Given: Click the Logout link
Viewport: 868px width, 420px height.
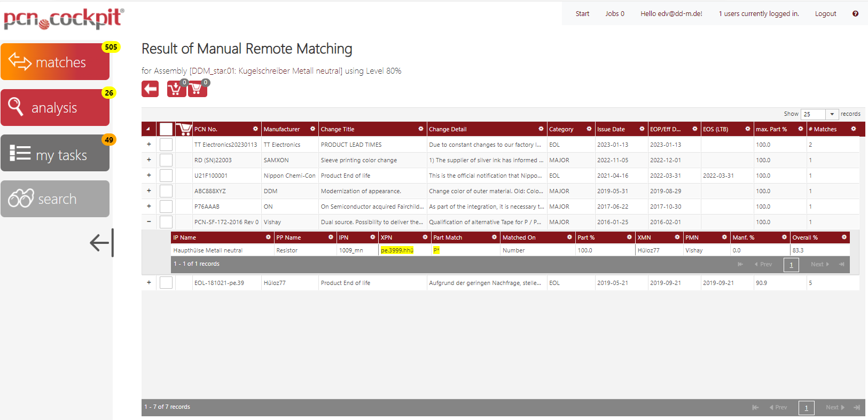Looking at the screenshot, I should click(825, 14).
